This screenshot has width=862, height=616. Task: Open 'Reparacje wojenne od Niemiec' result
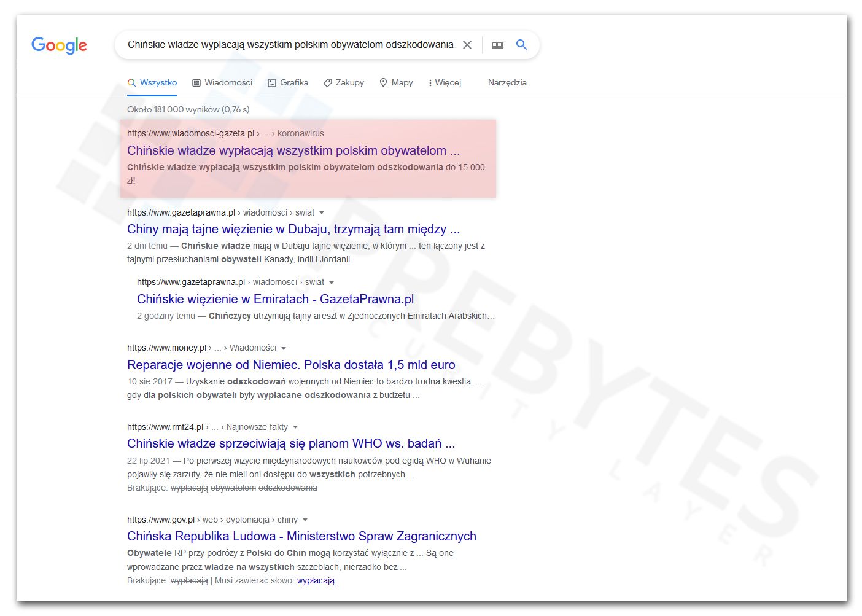point(291,365)
